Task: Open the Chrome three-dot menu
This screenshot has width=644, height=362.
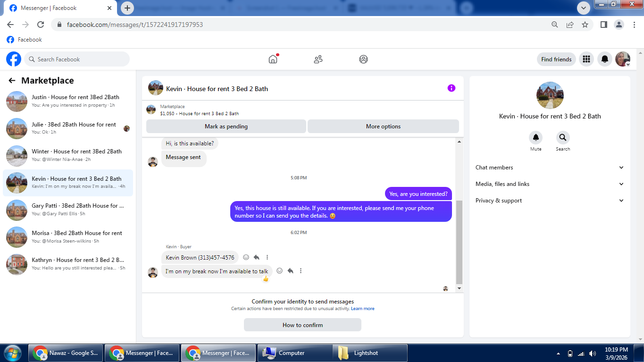Action: [634, 25]
